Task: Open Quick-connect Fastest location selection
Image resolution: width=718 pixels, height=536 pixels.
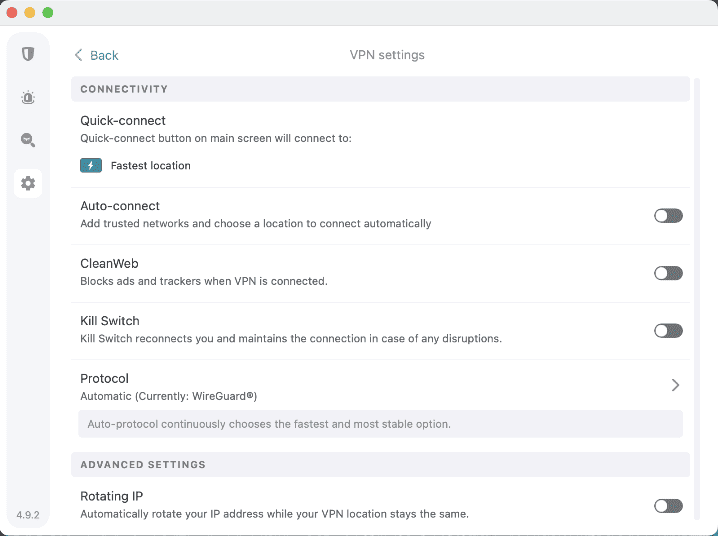Action: click(x=150, y=165)
